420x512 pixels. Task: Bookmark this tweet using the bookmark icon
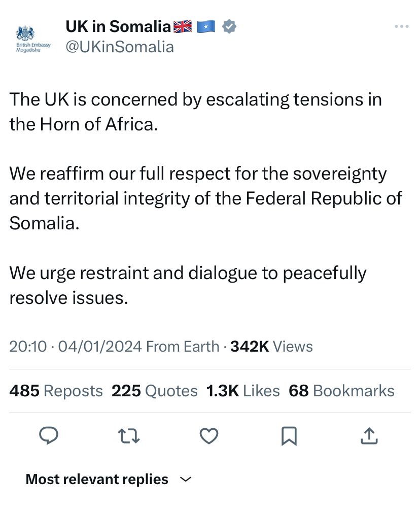click(289, 435)
